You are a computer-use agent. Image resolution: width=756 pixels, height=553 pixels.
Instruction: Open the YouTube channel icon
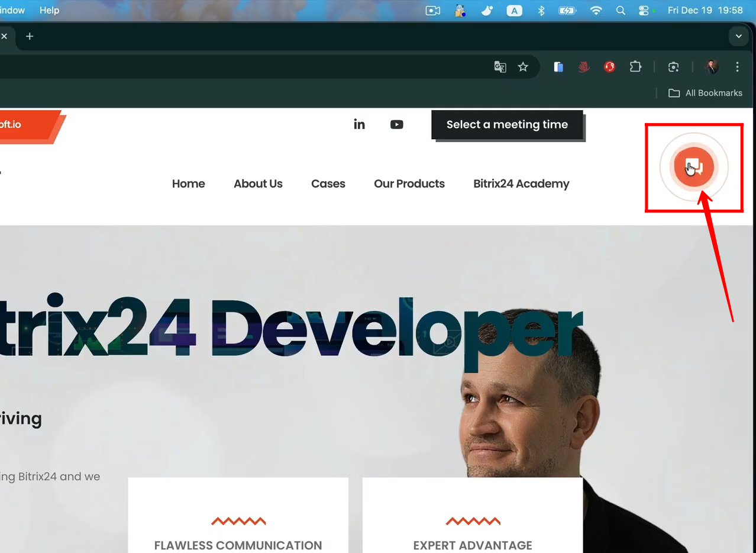pos(396,124)
